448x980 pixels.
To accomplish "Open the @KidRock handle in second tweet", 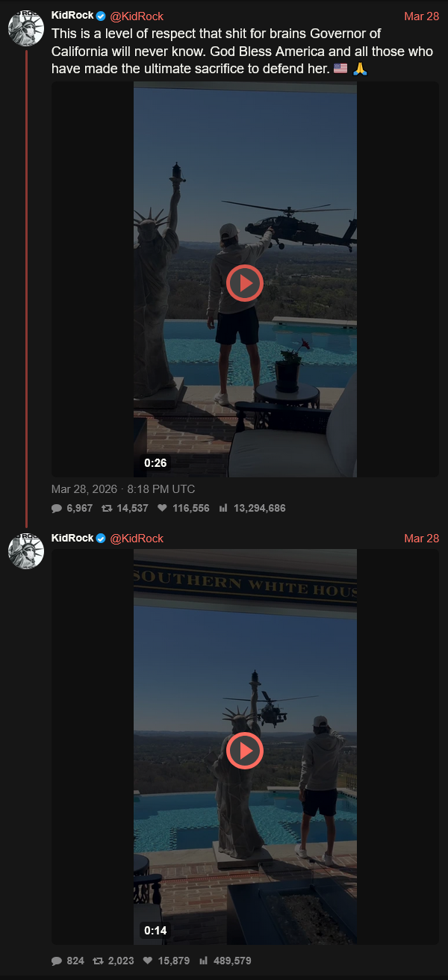I will (137, 539).
